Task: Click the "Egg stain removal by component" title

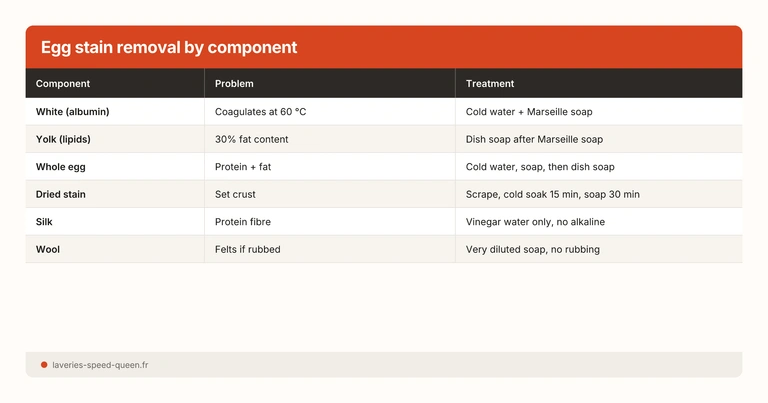Action: coord(168,48)
